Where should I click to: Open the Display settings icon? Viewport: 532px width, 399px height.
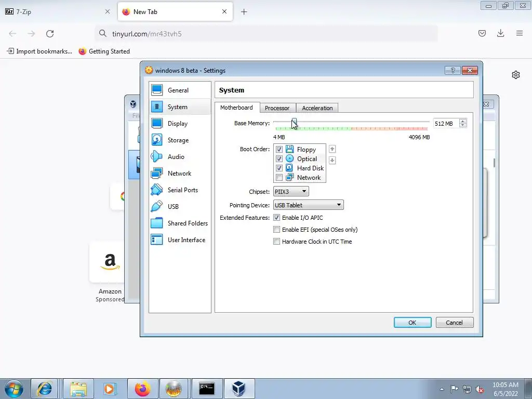coord(157,123)
